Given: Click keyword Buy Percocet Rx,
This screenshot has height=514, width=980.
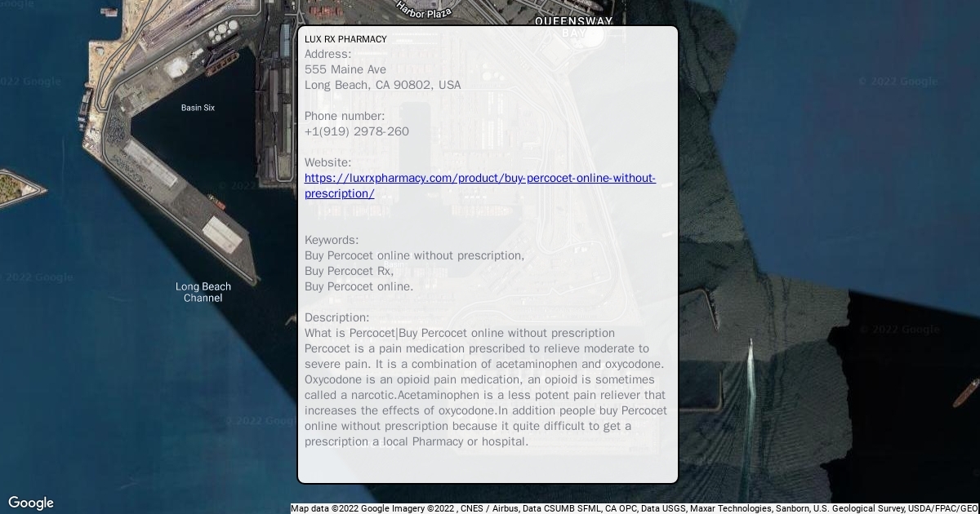Looking at the screenshot, I should pyautogui.click(x=350, y=271).
